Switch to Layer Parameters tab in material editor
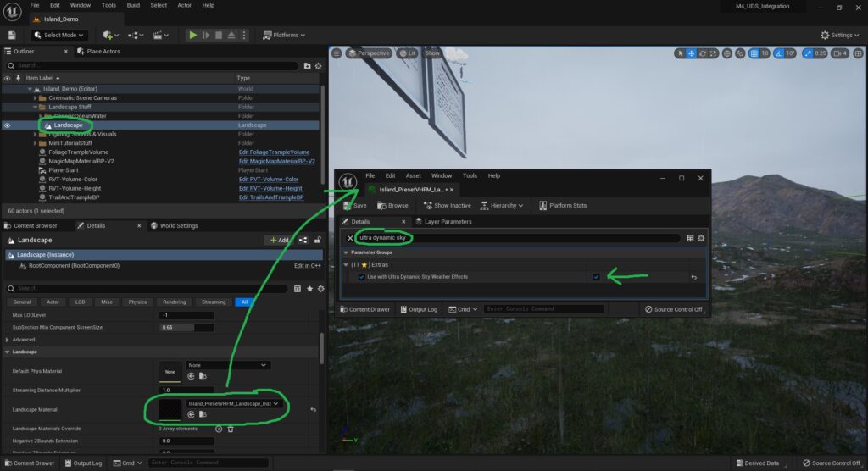Screen dimensions: 868x471 pos(443,221)
